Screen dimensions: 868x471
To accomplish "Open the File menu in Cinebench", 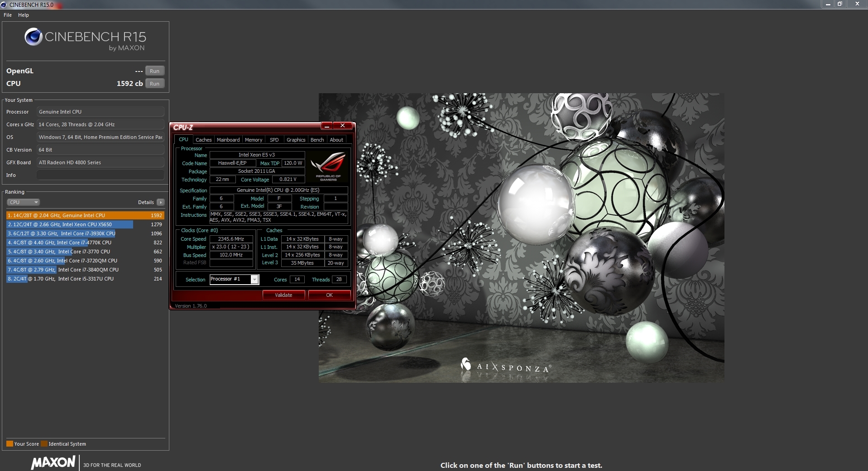I will pos(8,15).
